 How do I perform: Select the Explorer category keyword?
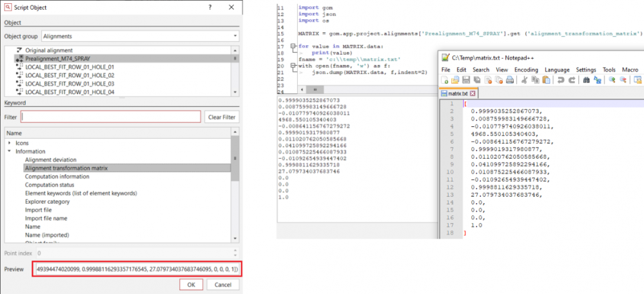[47, 202]
